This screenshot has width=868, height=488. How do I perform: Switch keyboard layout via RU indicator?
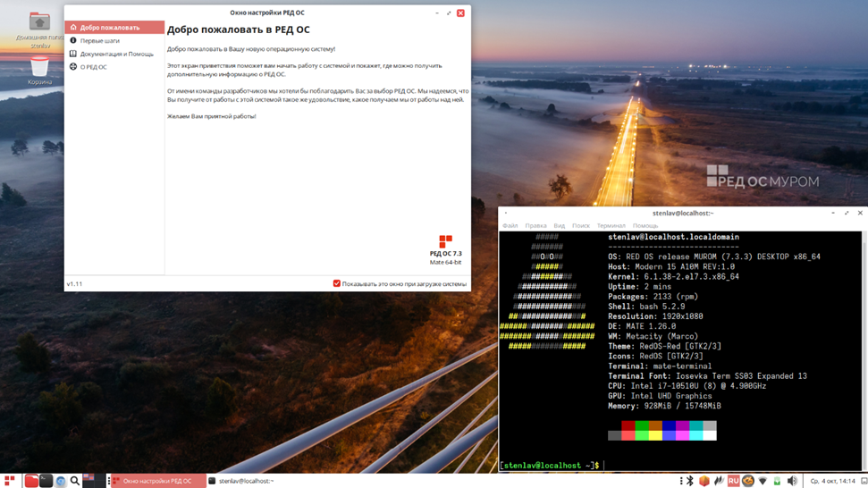[734, 481]
